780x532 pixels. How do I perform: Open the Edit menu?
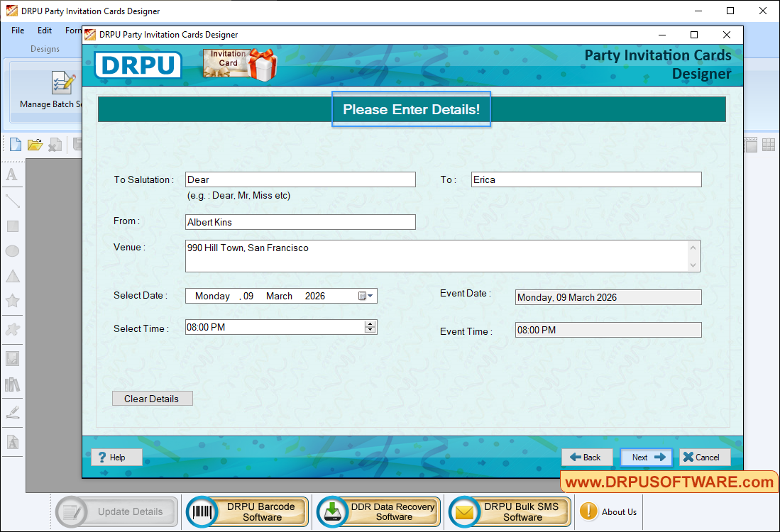pyautogui.click(x=44, y=31)
